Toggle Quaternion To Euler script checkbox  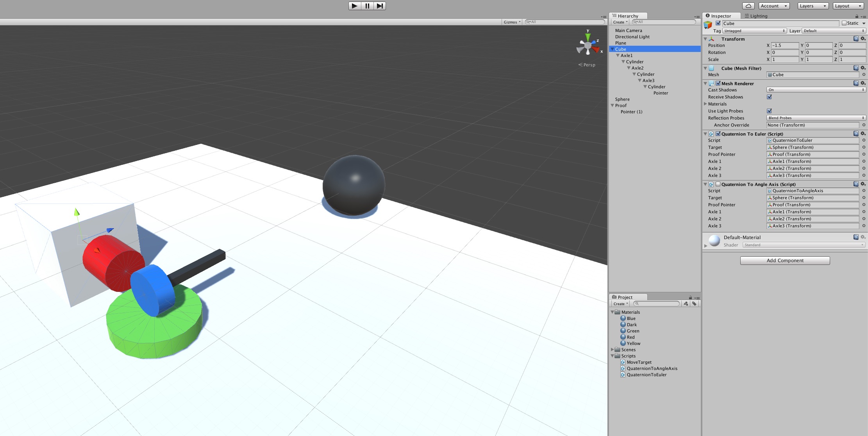click(718, 134)
